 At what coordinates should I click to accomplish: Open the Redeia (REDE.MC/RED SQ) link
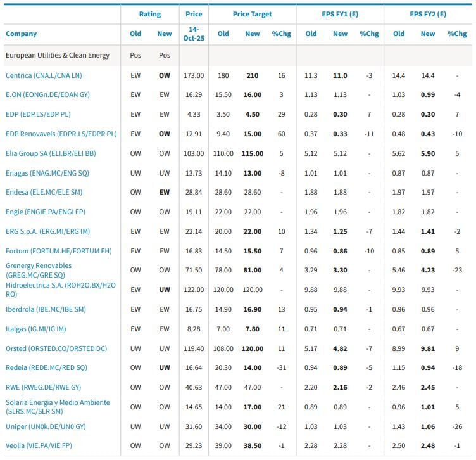(46, 367)
